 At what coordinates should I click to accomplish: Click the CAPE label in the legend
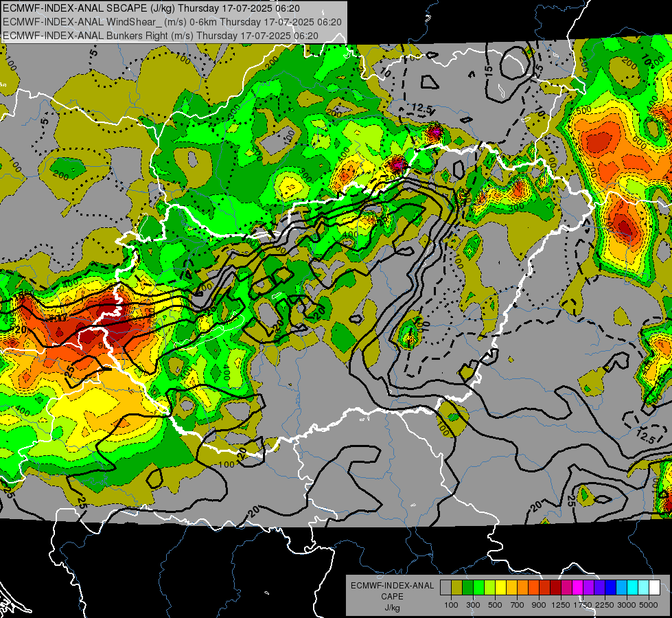tap(392, 596)
